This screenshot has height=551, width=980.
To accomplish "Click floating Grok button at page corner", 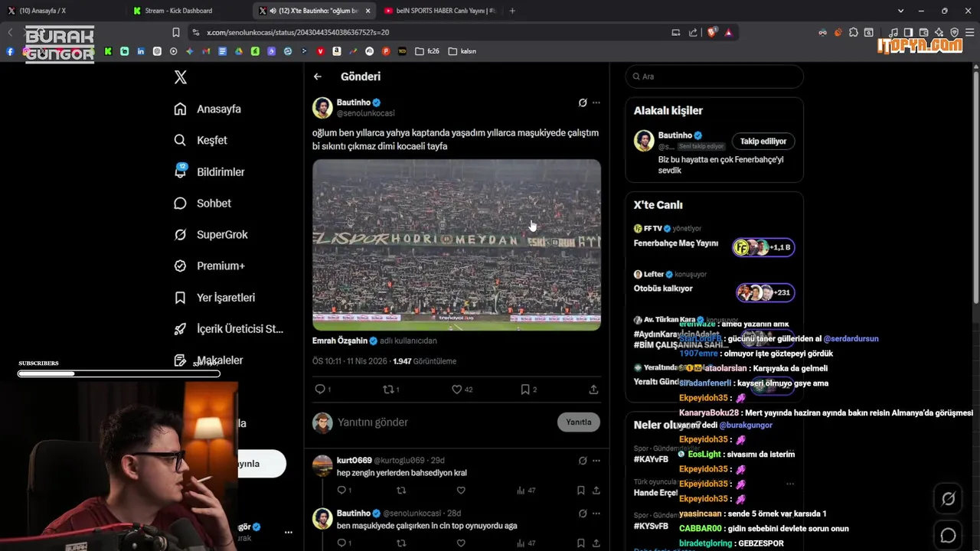I will 948,499.
